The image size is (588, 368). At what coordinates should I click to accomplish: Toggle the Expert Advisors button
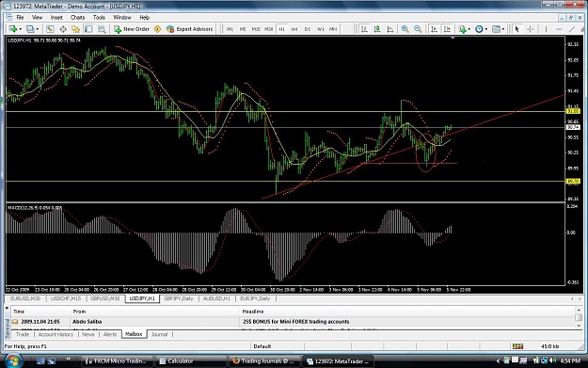tap(190, 29)
